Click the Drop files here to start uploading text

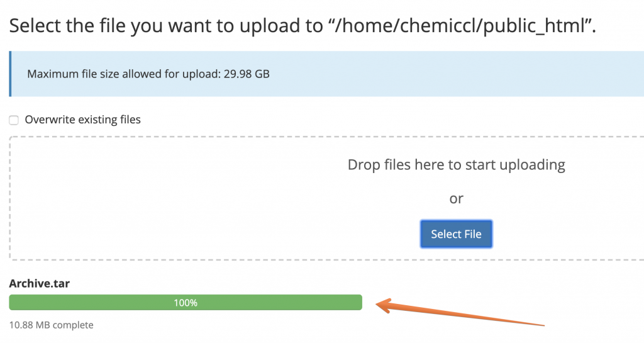coord(456,165)
